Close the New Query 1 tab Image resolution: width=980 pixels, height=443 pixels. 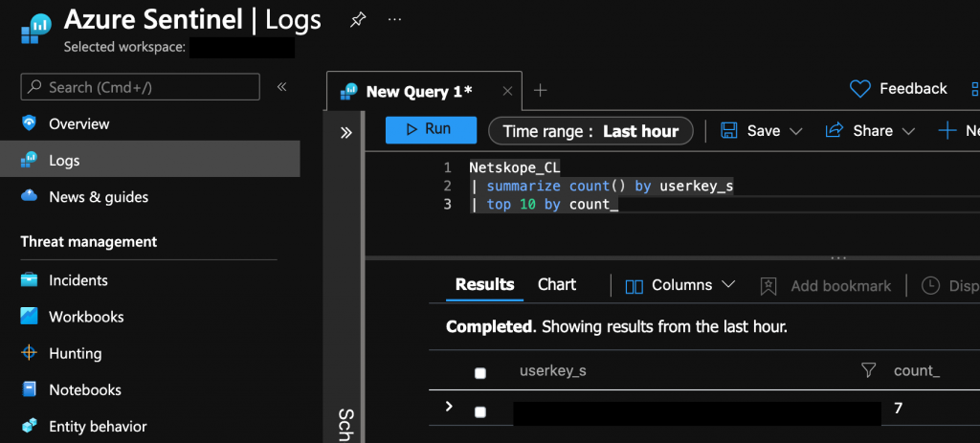point(507,91)
